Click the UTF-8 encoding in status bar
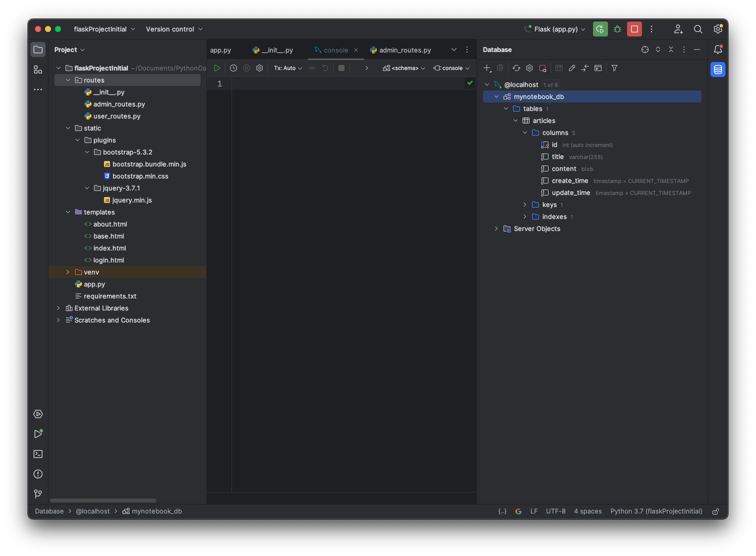Image resolution: width=756 pixels, height=556 pixels. tap(555, 511)
